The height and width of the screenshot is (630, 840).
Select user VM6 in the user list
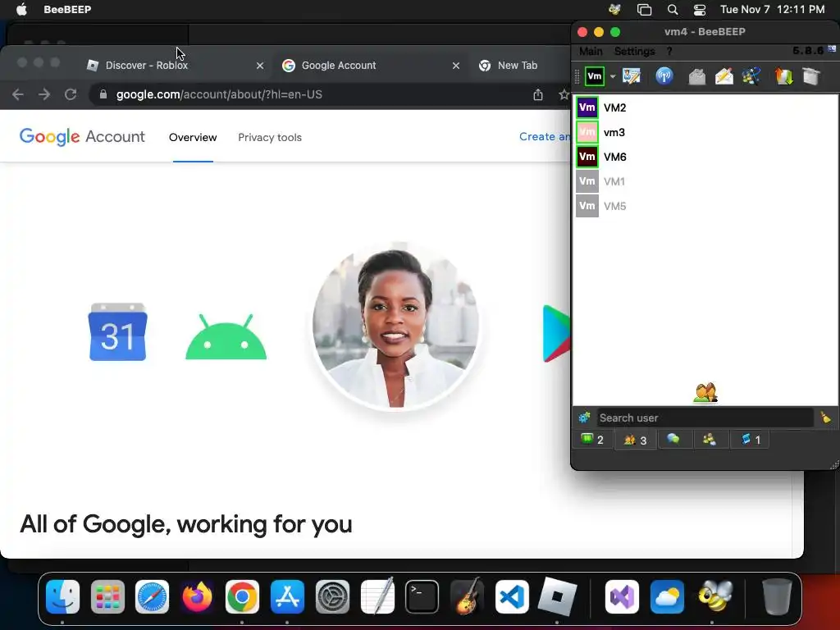(x=705, y=157)
